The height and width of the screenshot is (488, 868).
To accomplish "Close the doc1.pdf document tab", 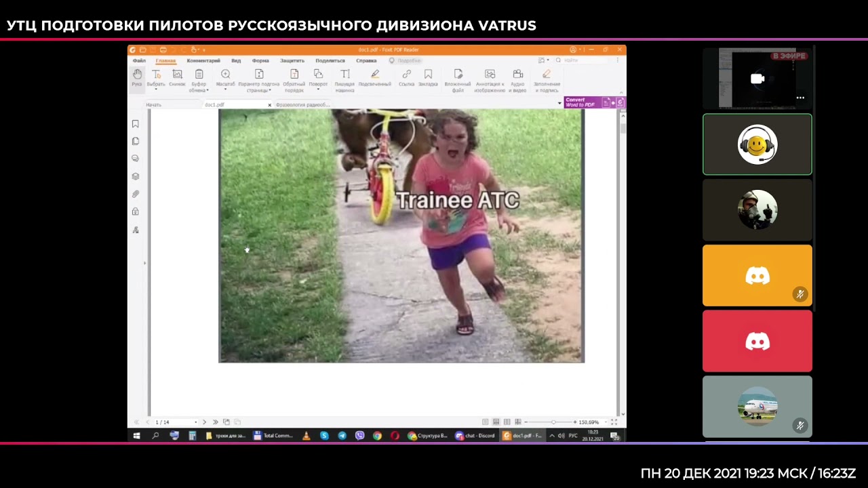I will click(x=269, y=105).
